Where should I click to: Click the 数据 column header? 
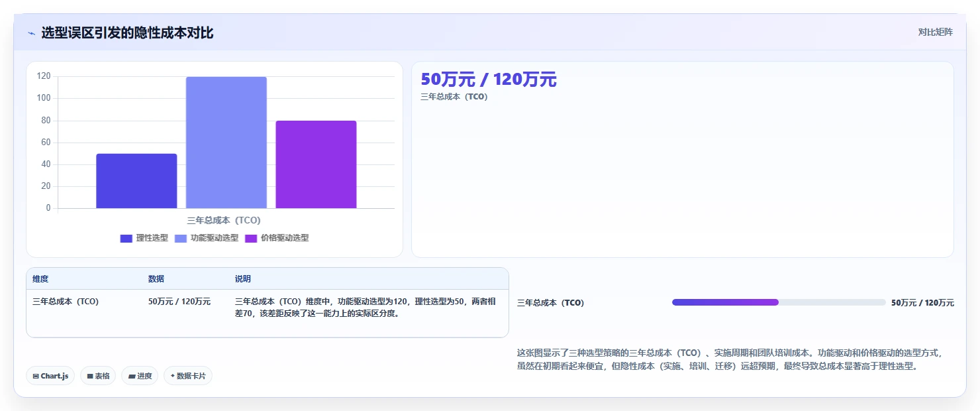pyautogui.click(x=156, y=279)
